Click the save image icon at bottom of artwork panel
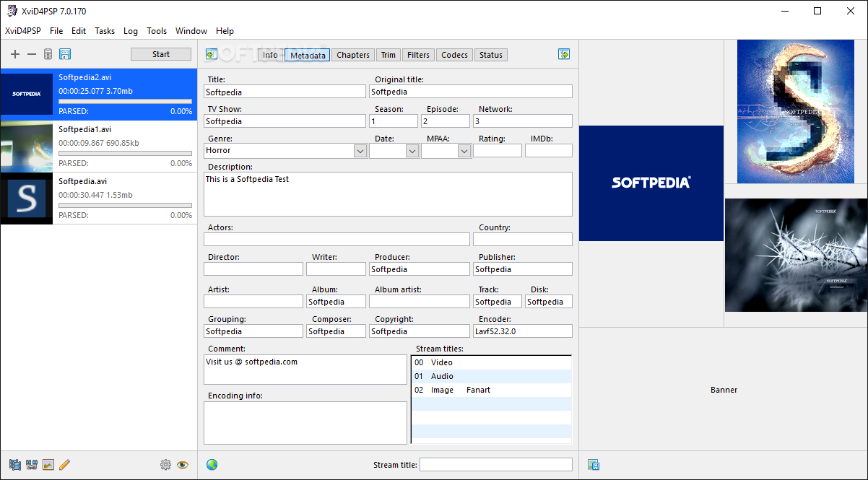Viewport: 868px width, 480px height. [594, 465]
